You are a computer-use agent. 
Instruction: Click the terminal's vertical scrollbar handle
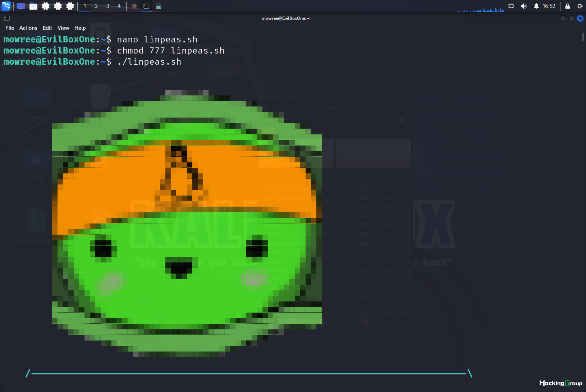point(583,37)
